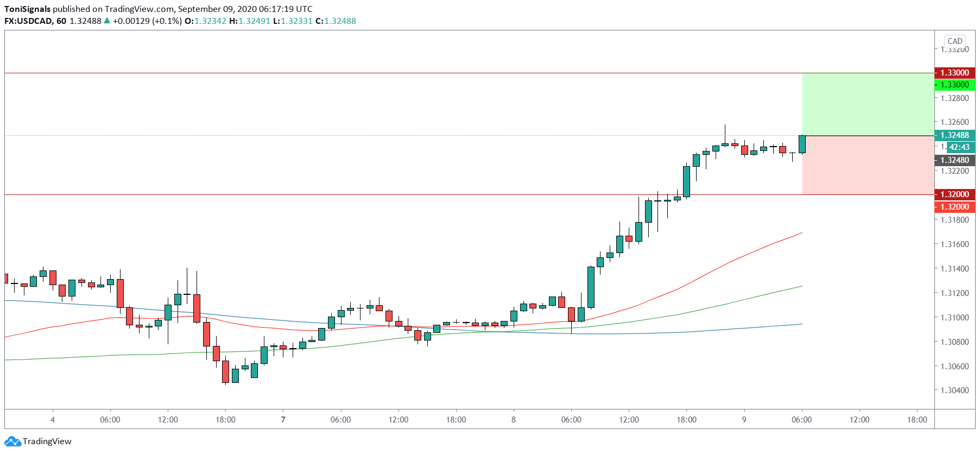The width and height of the screenshot is (980, 454).
Task: Click the green take-profit zone
Action: pos(868,104)
